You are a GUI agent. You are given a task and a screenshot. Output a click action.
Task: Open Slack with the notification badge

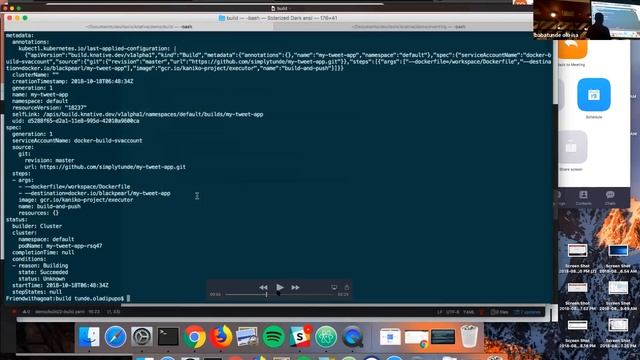(300, 336)
